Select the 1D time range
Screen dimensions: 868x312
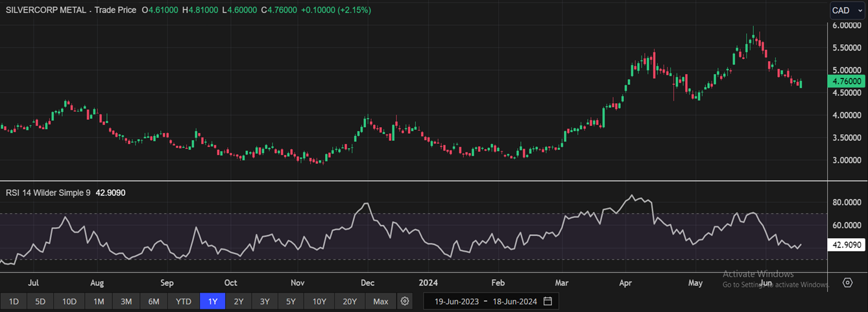[14, 302]
